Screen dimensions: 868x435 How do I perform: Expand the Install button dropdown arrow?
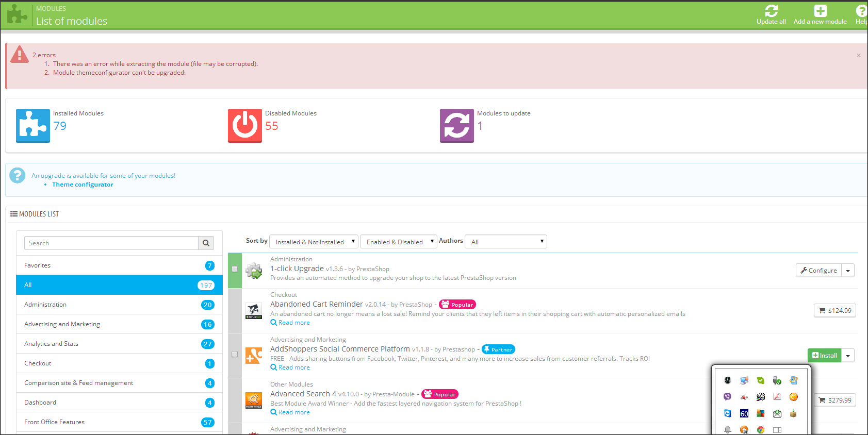(848, 356)
